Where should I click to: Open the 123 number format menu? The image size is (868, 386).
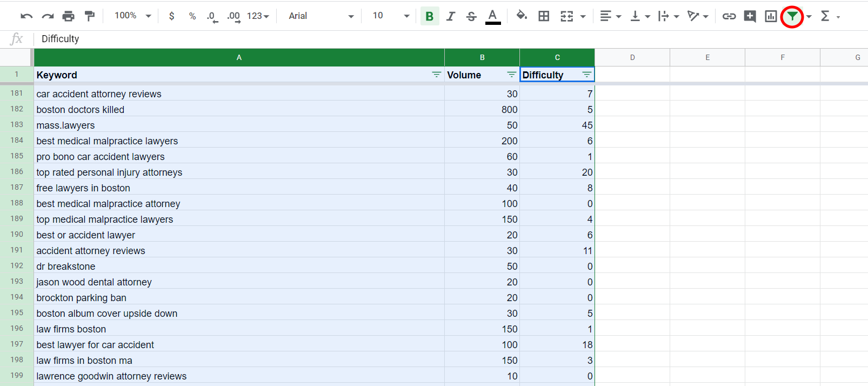(258, 16)
